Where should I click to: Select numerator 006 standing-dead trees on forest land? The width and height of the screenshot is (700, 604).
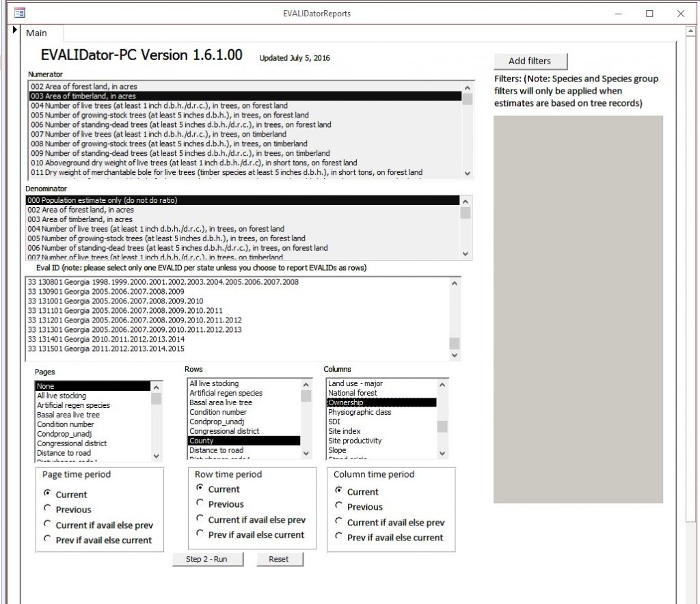(x=245, y=125)
